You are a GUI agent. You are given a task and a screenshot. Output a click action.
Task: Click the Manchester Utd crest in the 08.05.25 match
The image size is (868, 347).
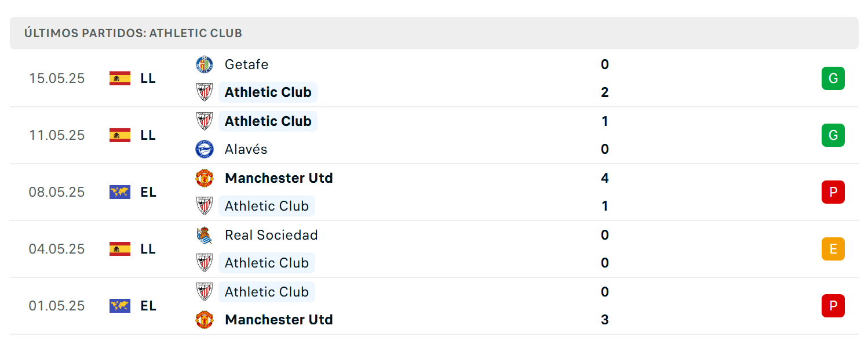[x=205, y=178]
